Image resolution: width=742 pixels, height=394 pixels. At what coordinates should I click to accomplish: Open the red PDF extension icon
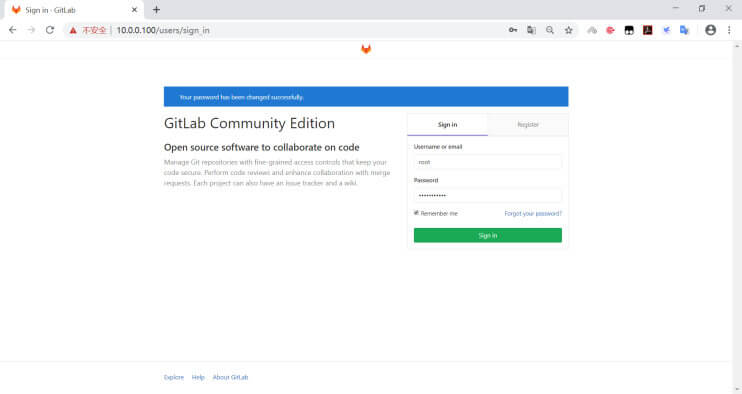647,30
